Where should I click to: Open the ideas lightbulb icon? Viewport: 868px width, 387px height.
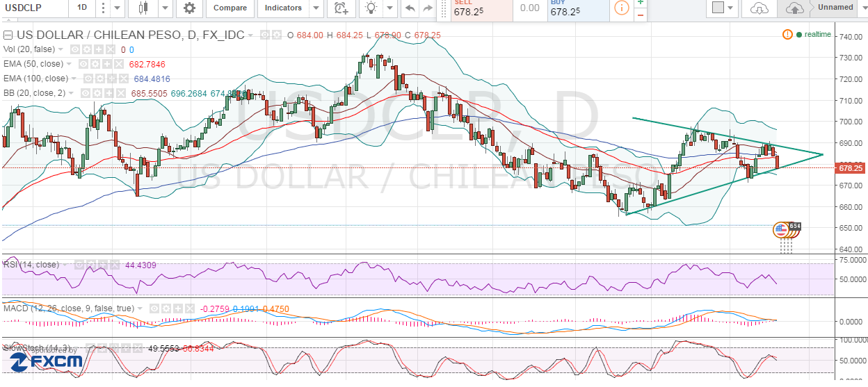coord(371,8)
